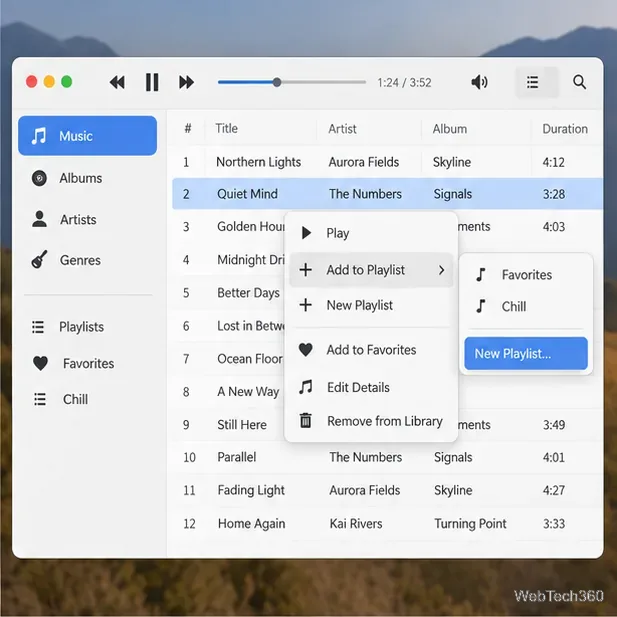Pick Chill in the playlist submenu
The image size is (617, 617).
[x=526, y=306]
